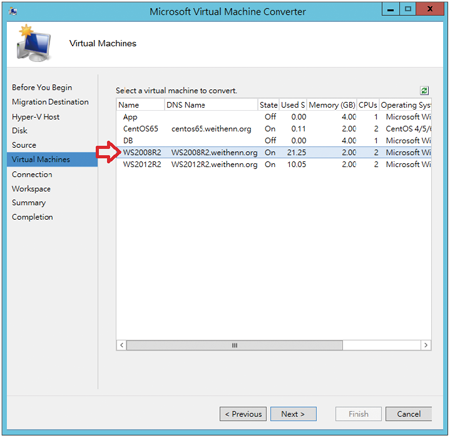This screenshot has height=438, width=450.
Task: Select the WS2008R2 virtual machine row
Action: tap(274, 153)
